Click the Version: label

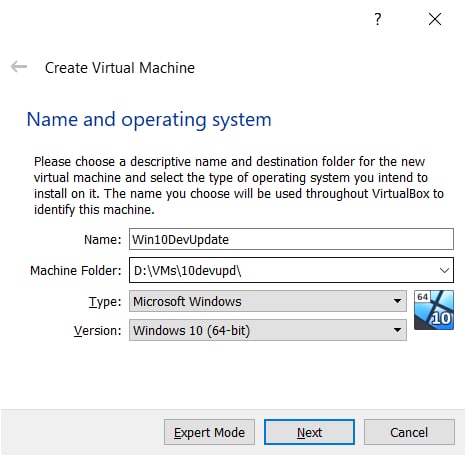coord(98,331)
